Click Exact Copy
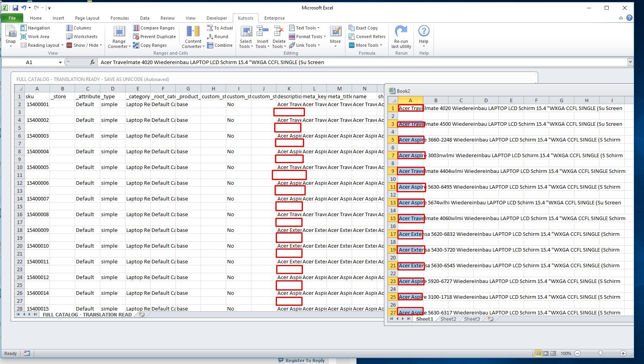 click(x=363, y=28)
